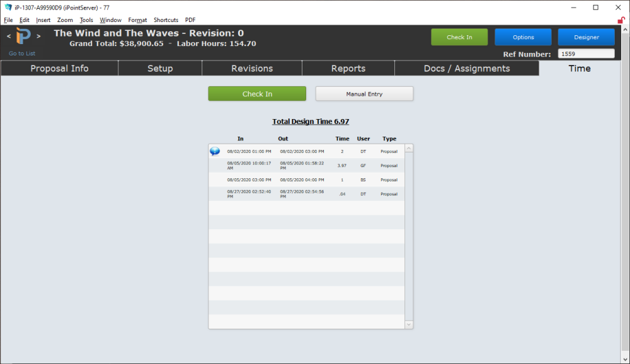Select the 08/05/2020 03:00 PM In entry
This screenshot has width=630, height=364.
point(249,179)
